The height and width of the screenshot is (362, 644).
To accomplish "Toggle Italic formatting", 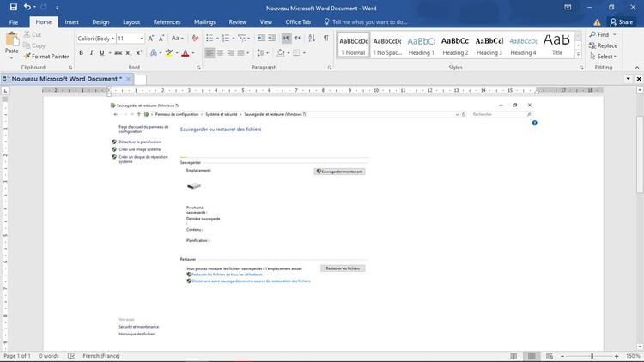I will point(92,53).
